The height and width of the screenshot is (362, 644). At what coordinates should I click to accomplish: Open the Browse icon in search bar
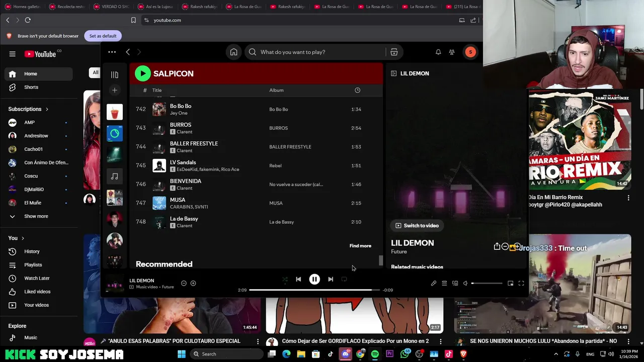394,52
